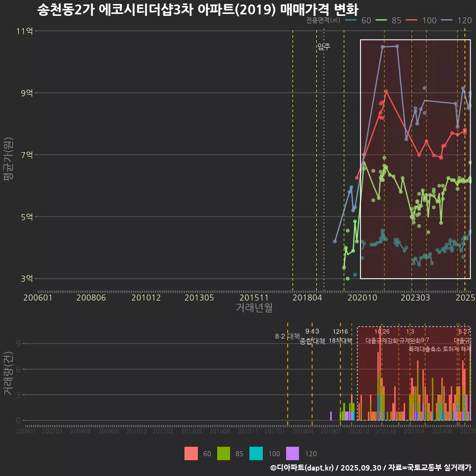
Task: Click the purple 120 swatch in bottom legend
Action: 293,453
